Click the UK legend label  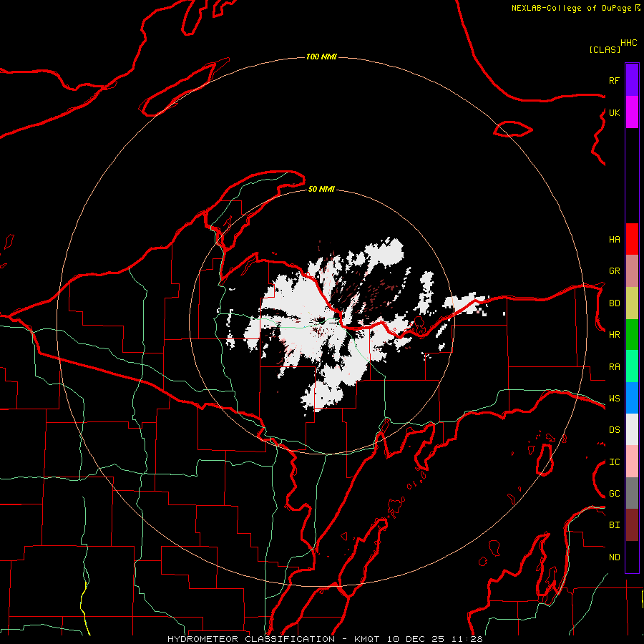pyautogui.click(x=615, y=112)
